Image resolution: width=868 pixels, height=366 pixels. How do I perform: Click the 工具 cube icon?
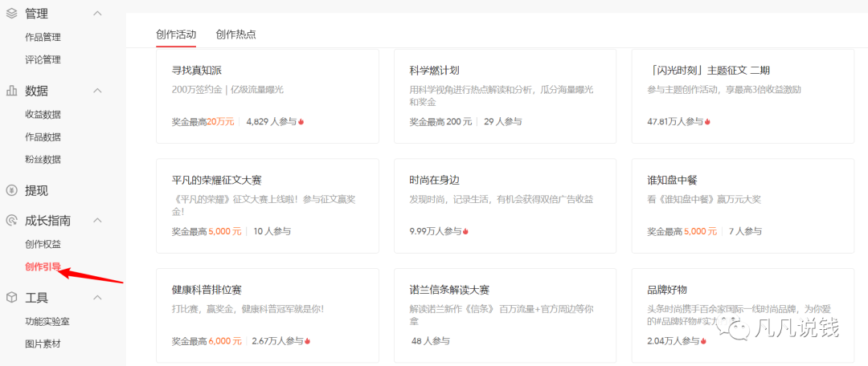pos(12,298)
